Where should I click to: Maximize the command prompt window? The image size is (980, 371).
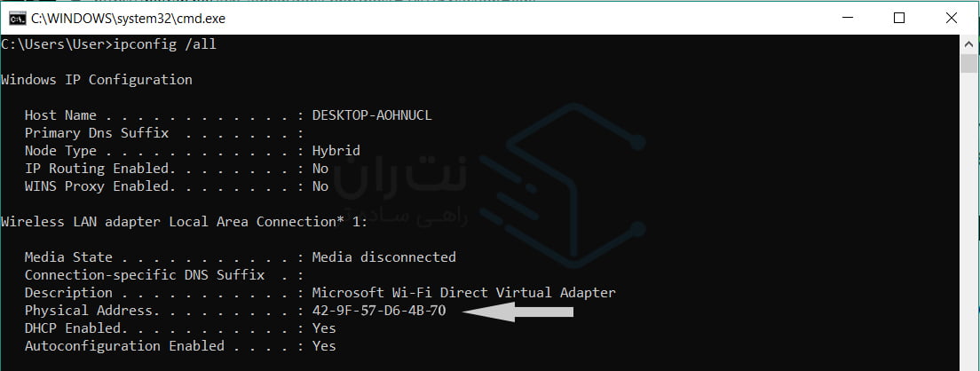coord(898,17)
